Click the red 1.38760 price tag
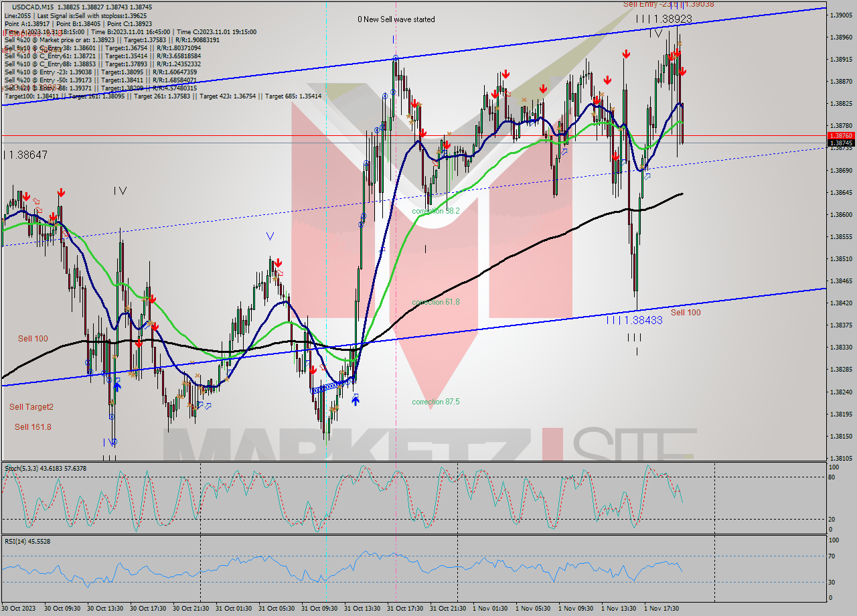 coord(842,135)
